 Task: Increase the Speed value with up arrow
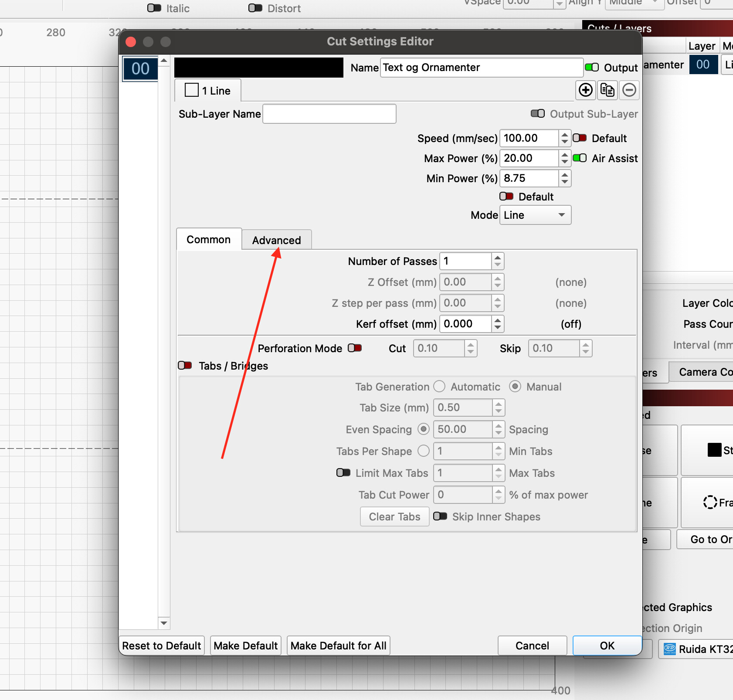click(x=565, y=135)
